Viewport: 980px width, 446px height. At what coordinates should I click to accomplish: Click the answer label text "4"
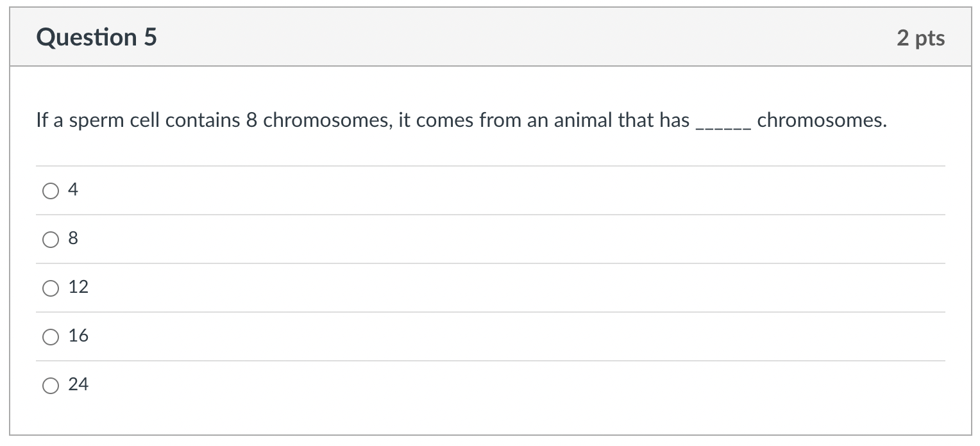73,190
